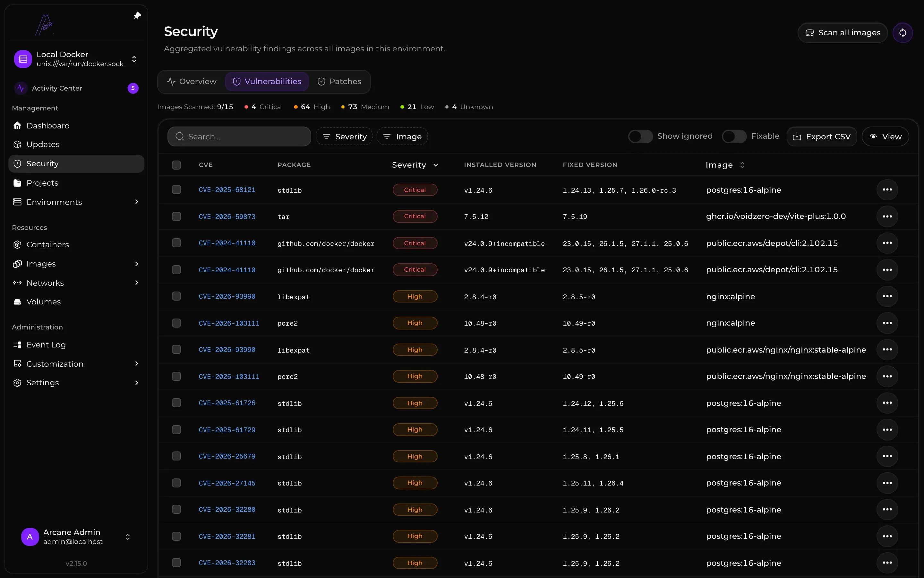Open row actions for CVE-2025-68121
924x578 pixels.
click(887, 189)
